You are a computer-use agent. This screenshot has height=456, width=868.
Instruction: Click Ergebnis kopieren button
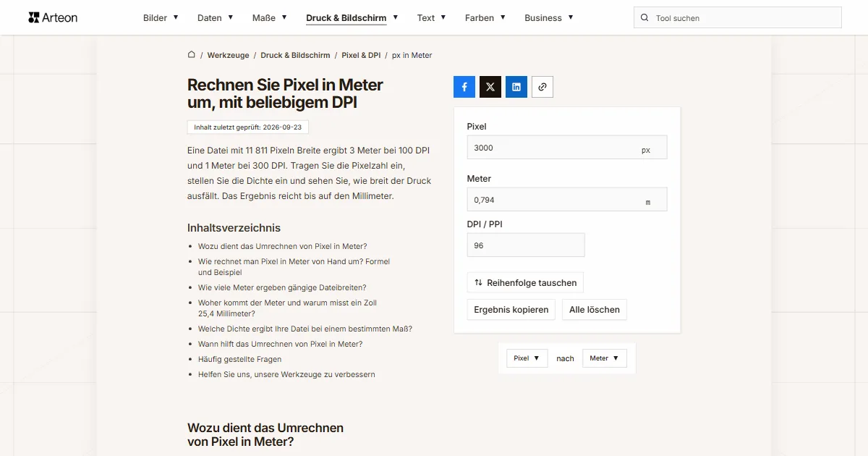tap(511, 310)
